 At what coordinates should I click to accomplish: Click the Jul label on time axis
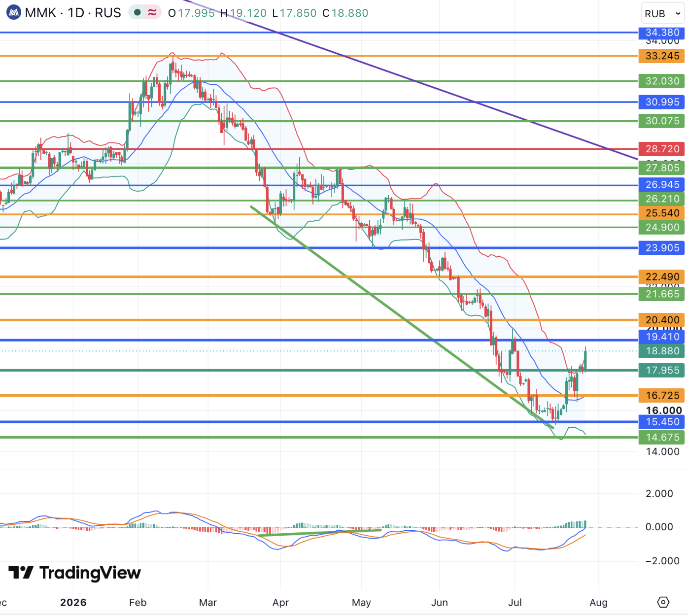[515, 602]
